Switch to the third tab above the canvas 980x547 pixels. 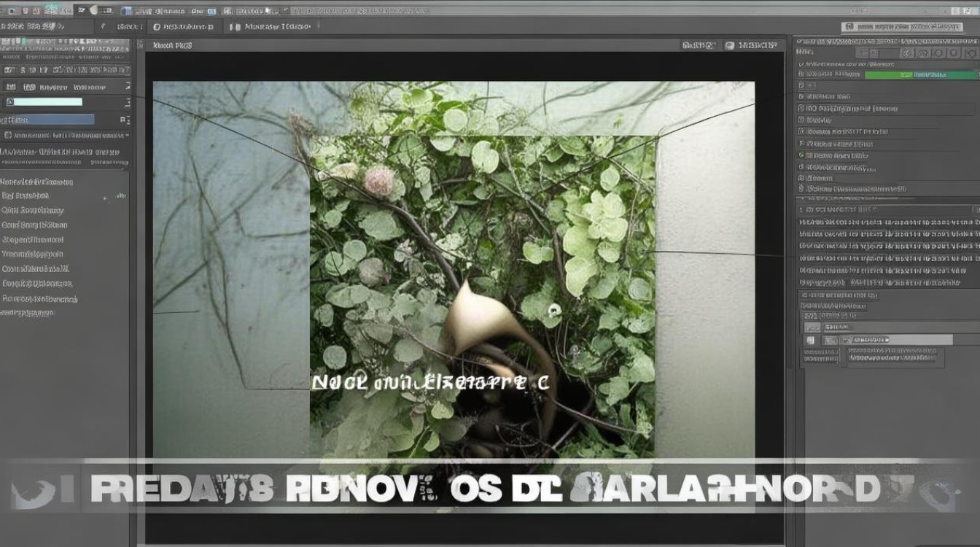coord(271,26)
